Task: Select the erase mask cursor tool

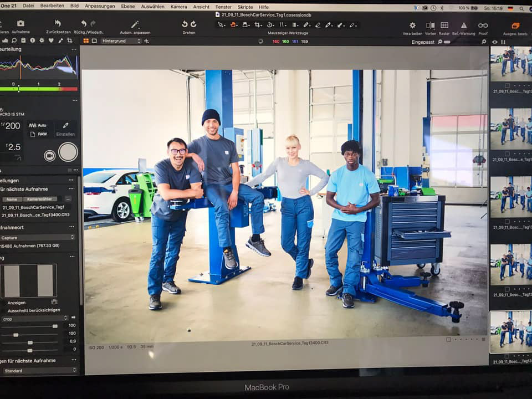Action: pos(318,25)
